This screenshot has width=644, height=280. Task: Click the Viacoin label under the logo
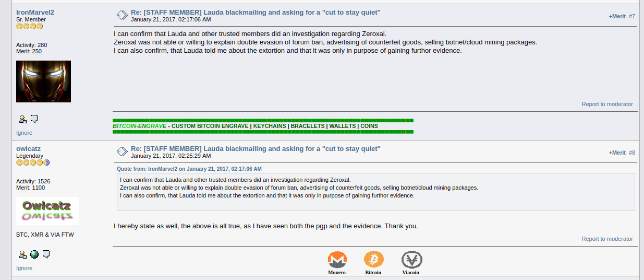click(411, 272)
